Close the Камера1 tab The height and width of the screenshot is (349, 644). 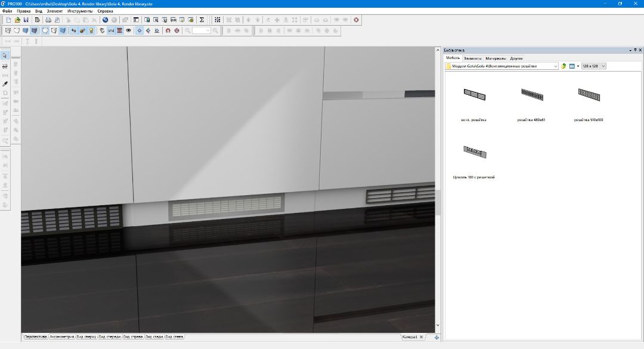point(421,337)
